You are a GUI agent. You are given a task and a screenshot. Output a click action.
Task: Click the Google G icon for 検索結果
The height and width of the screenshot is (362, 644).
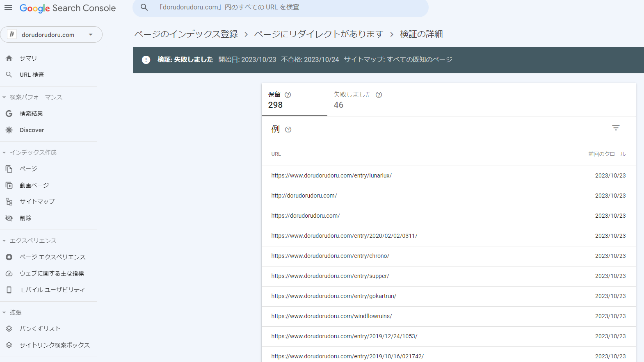[9, 114]
